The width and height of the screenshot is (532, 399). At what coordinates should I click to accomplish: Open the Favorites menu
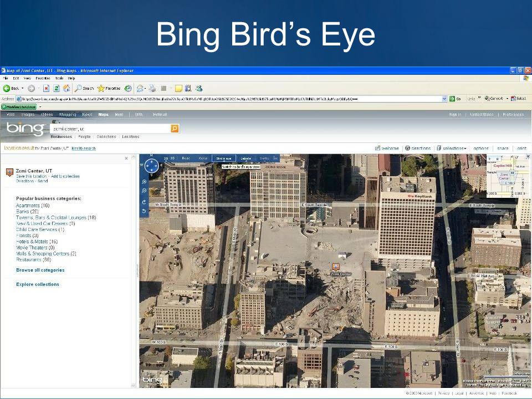click(43, 78)
